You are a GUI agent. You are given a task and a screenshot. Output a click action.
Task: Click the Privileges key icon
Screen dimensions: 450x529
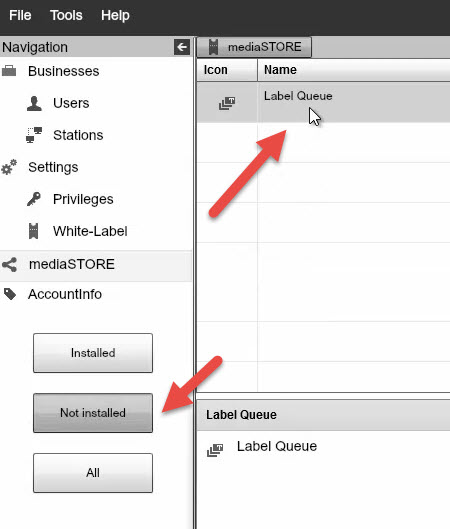point(34,199)
